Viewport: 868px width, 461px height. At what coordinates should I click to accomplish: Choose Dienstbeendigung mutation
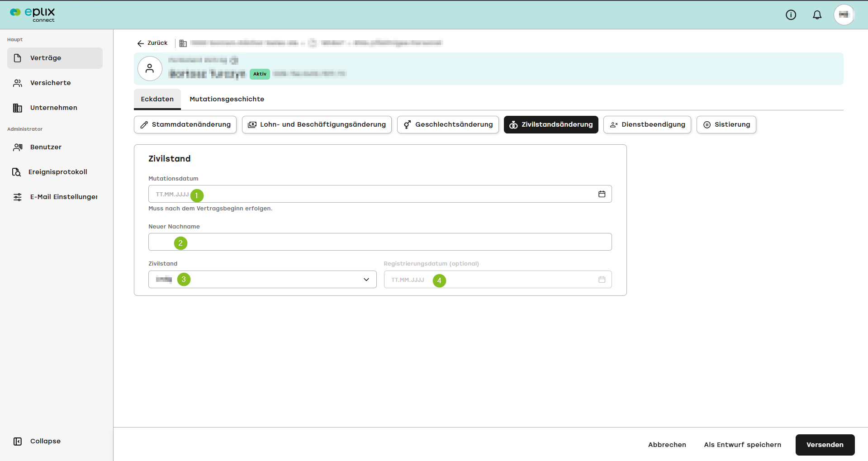647,124
